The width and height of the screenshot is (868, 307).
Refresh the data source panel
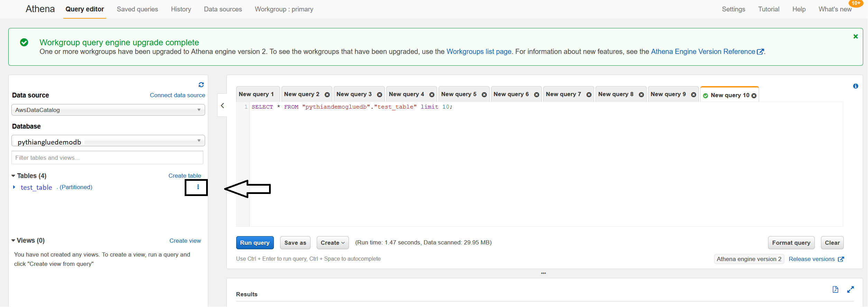pyautogui.click(x=201, y=85)
